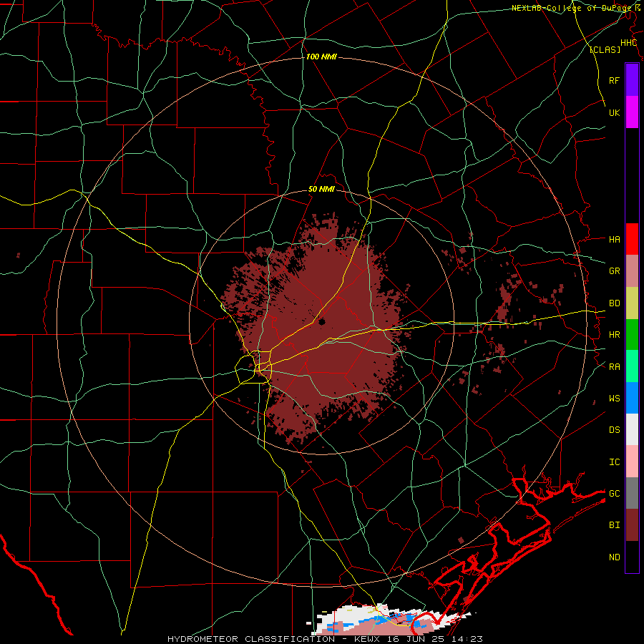Click the HA legend label
This screenshot has height=644, width=644.
pos(614,240)
